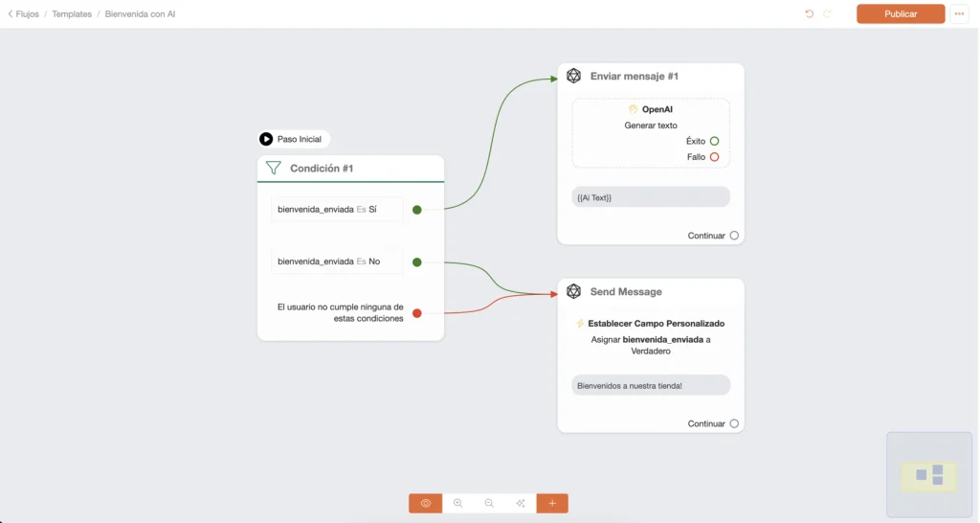Click the redo arrow icon
The image size is (980, 523).
[x=828, y=13]
